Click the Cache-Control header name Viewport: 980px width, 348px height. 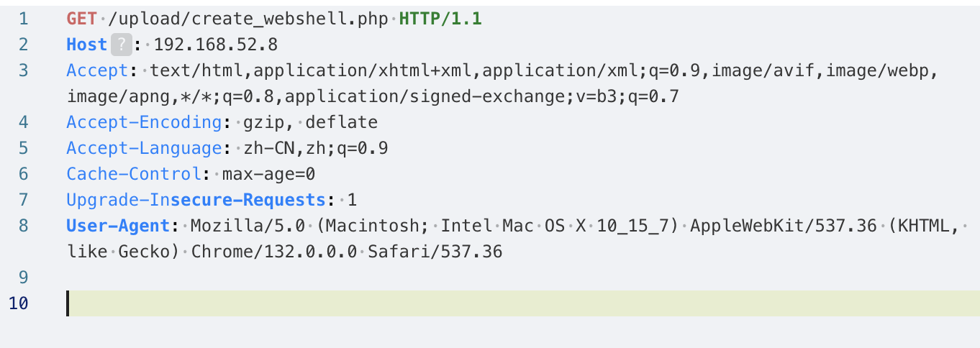point(133,174)
